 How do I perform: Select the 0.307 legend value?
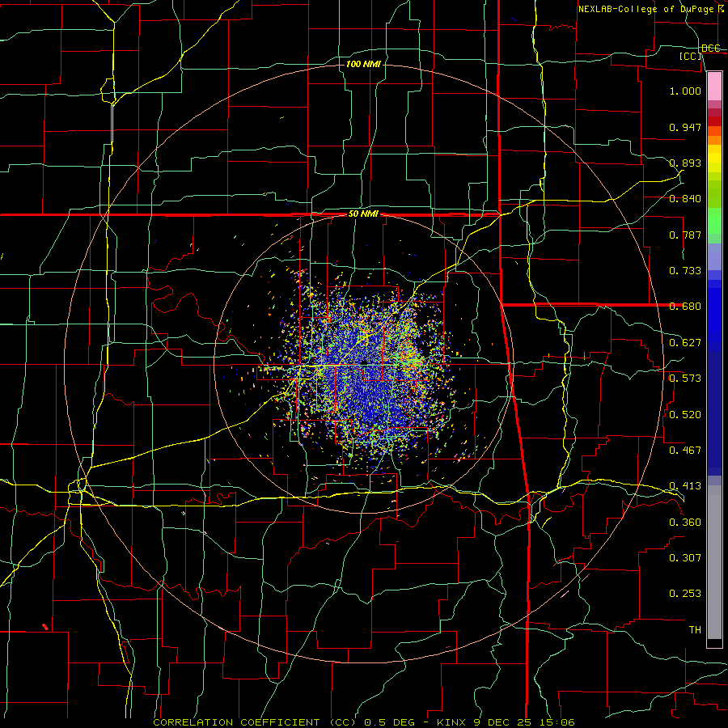685,558
